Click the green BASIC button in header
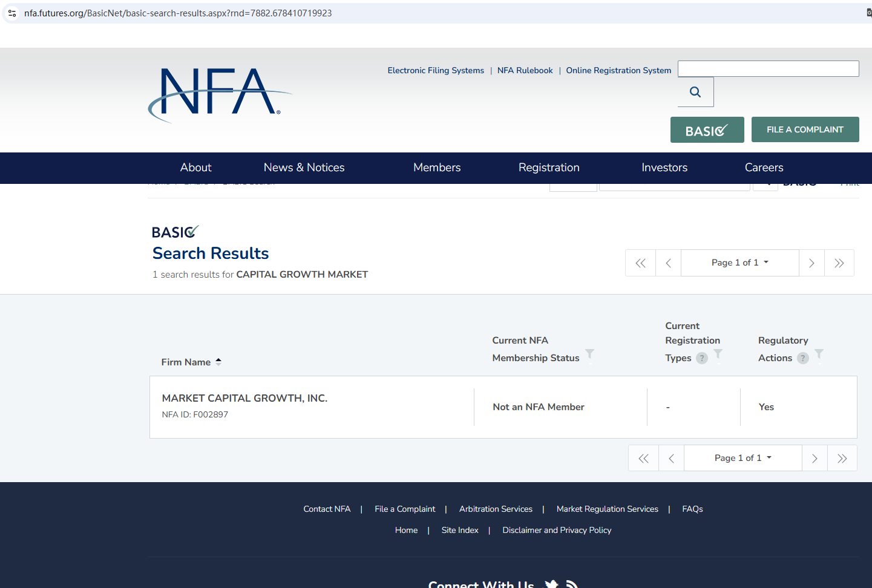This screenshot has height=588, width=872. (707, 130)
